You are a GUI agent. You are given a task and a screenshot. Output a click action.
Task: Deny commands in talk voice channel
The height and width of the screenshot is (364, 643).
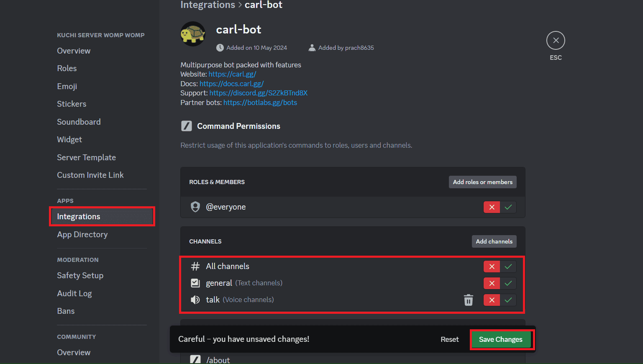[492, 300]
